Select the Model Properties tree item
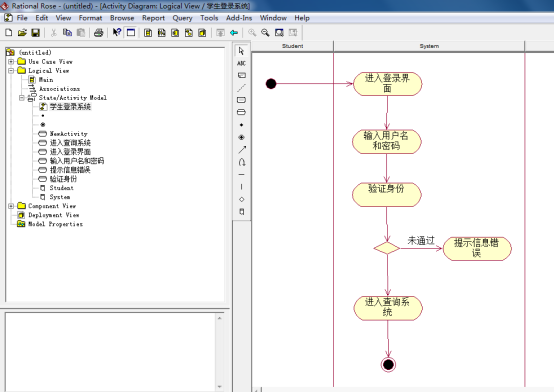Image resolution: width=554 pixels, height=392 pixels. (55, 224)
